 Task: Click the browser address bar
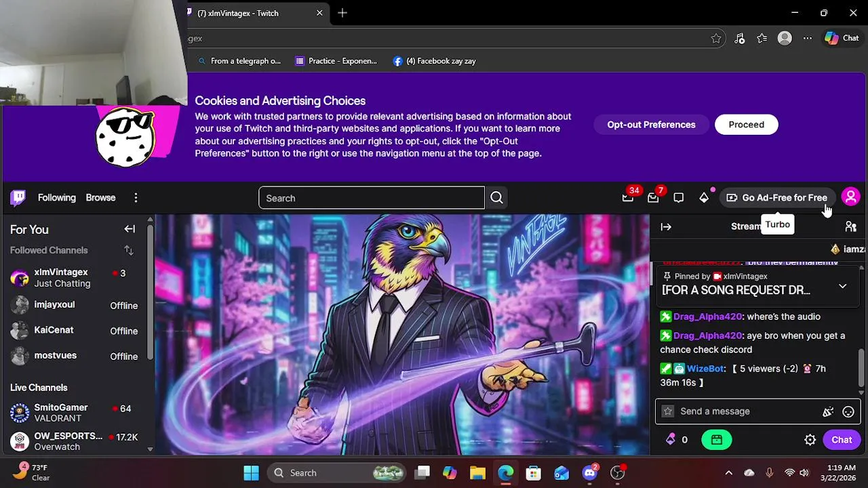pos(447,39)
